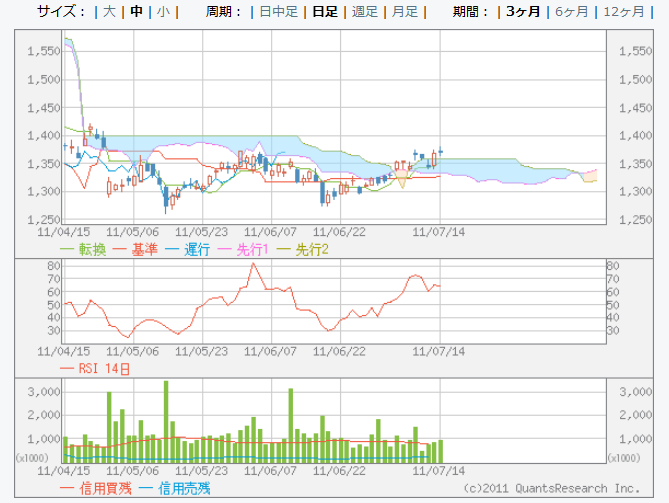Select the 大 (large) chart size
This screenshot has height=503, width=669.
pyautogui.click(x=110, y=12)
